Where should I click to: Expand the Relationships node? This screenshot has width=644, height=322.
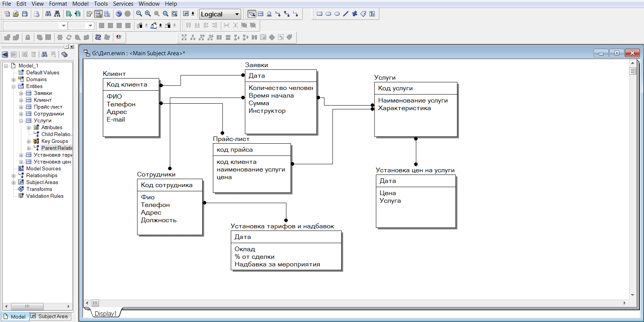[14, 176]
